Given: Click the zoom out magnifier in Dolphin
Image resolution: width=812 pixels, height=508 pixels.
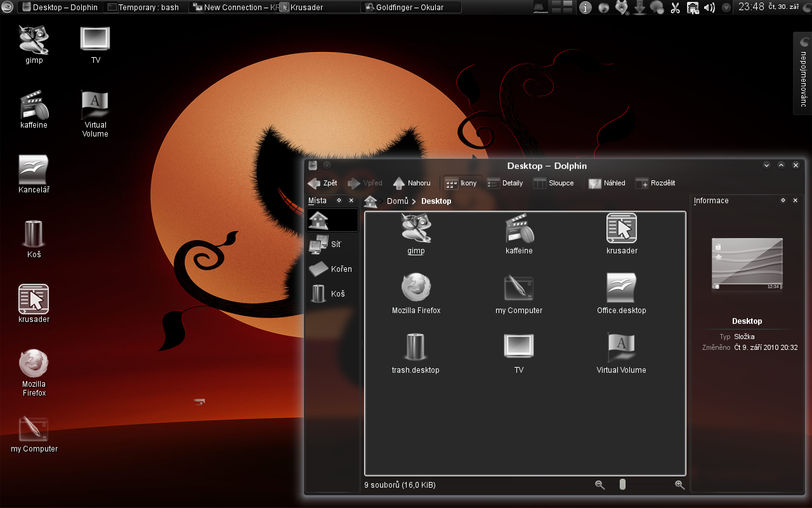Looking at the screenshot, I should (599, 485).
